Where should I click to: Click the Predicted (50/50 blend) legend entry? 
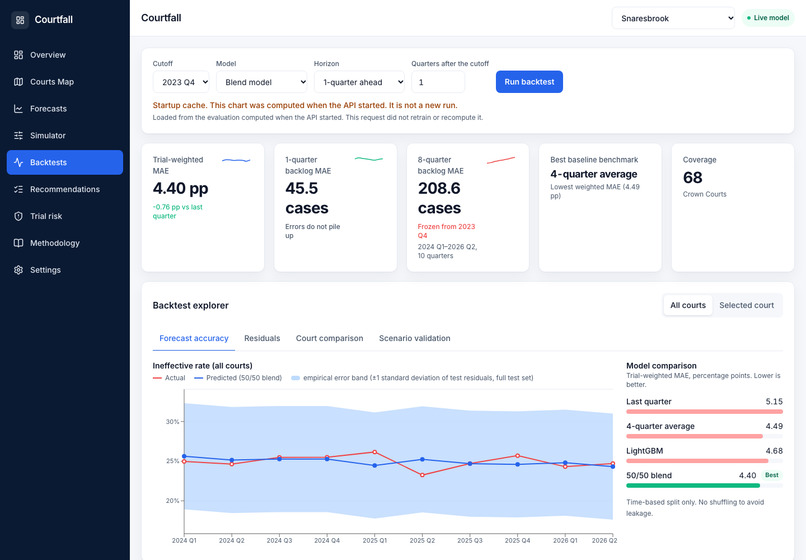pyautogui.click(x=238, y=378)
